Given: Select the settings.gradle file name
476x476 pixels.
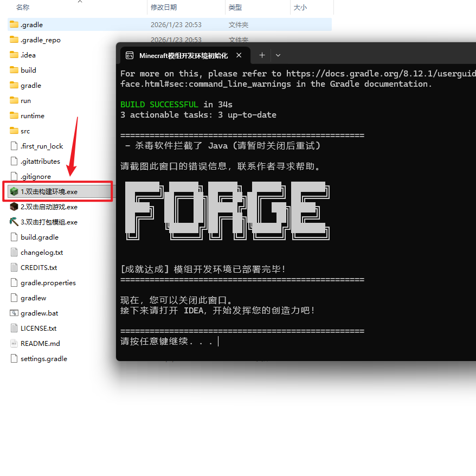Looking at the screenshot, I should pyautogui.click(x=44, y=359).
